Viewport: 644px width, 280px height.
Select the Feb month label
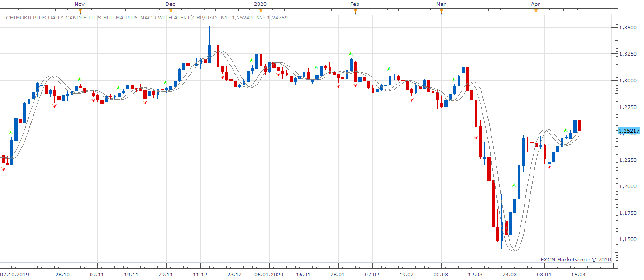355,4
